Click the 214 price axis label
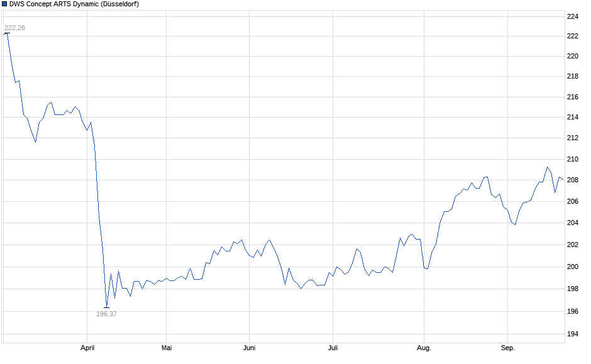Viewport: 591px width, 364px height. pyautogui.click(x=573, y=117)
